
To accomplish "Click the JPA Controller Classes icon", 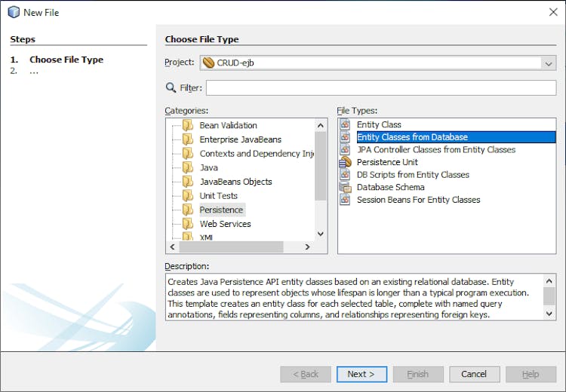I will (345, 149).
